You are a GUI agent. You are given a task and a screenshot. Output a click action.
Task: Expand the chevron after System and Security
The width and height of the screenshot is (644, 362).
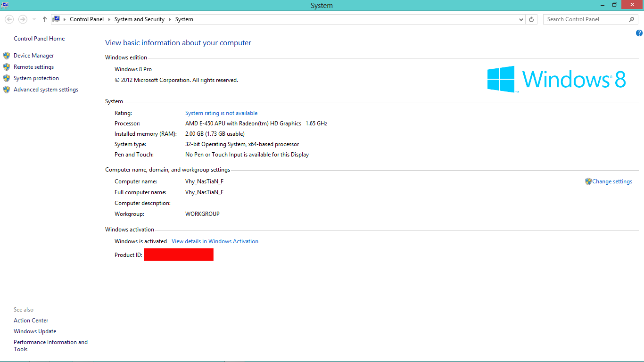170,19
